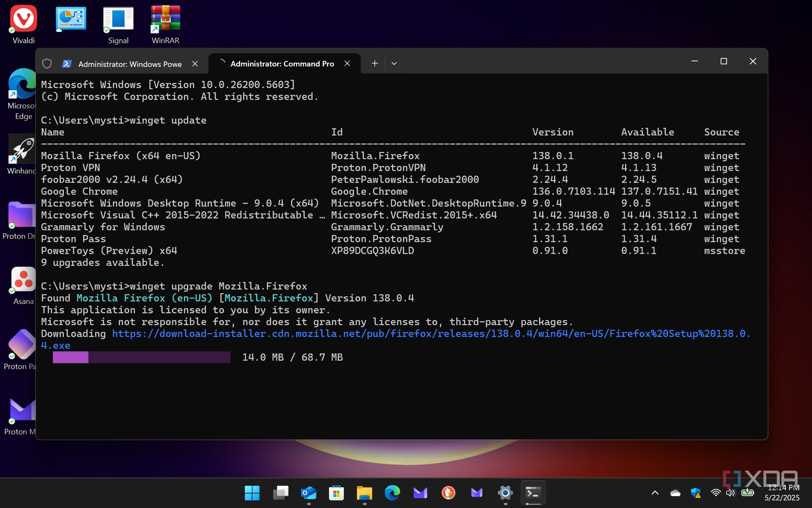Show hidden system tray icons
Viewport: 812px width, 508px height.
(x=655, y=493)
